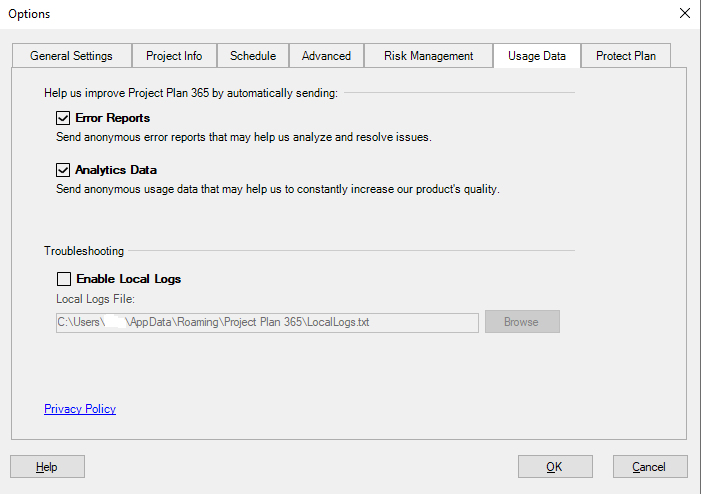The height and width of the screenshot is (494, 701).
Task: Click the Local Logs file path field
Action: click(267, 322)
